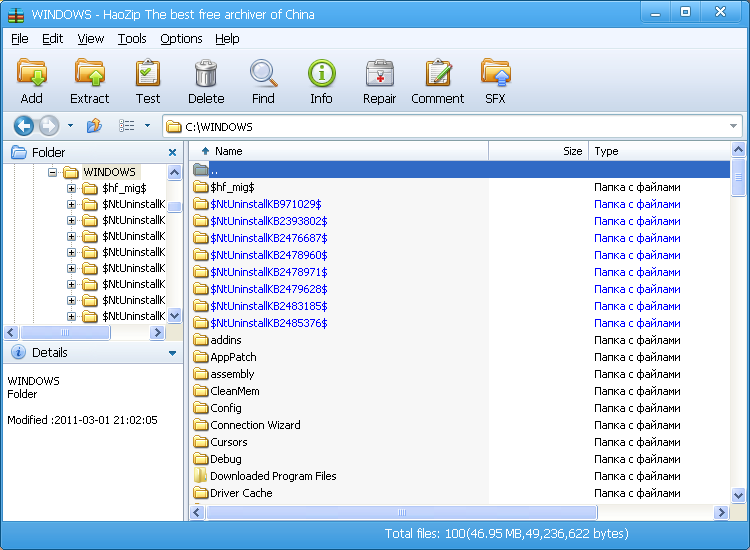Click the Downloaded Program Files folder icon
This screenshot has width=750, height=550.
tap(200, 475)
